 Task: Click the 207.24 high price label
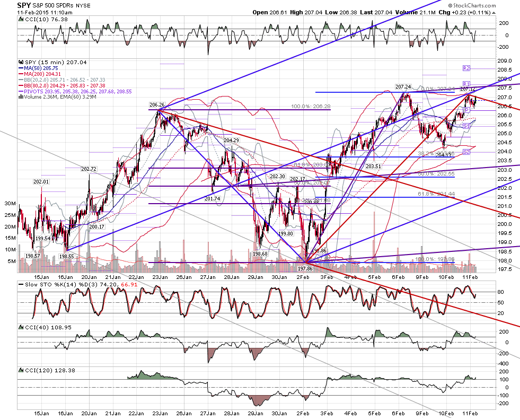403,87
